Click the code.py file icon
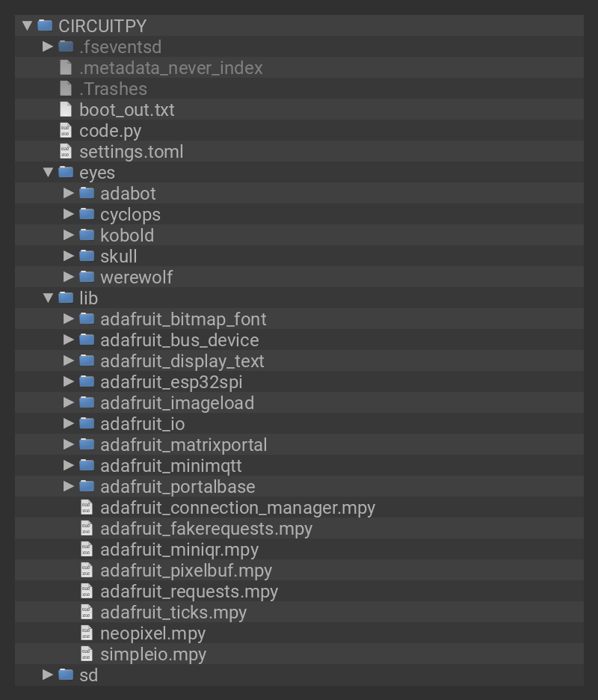This screenshot has height=700, width=598. coord(66,131)
